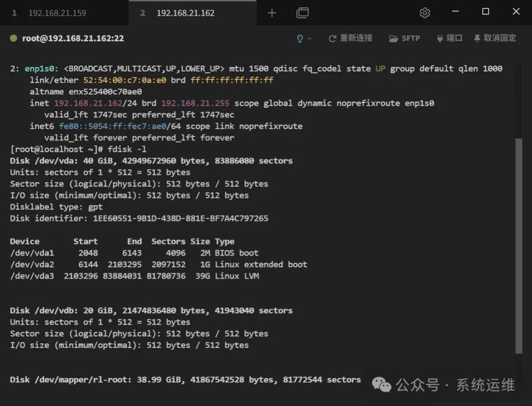Screen dimensions: 532x406
Task: Switch to the 192.168.21.159 session tab
Action: pos(57,13)
